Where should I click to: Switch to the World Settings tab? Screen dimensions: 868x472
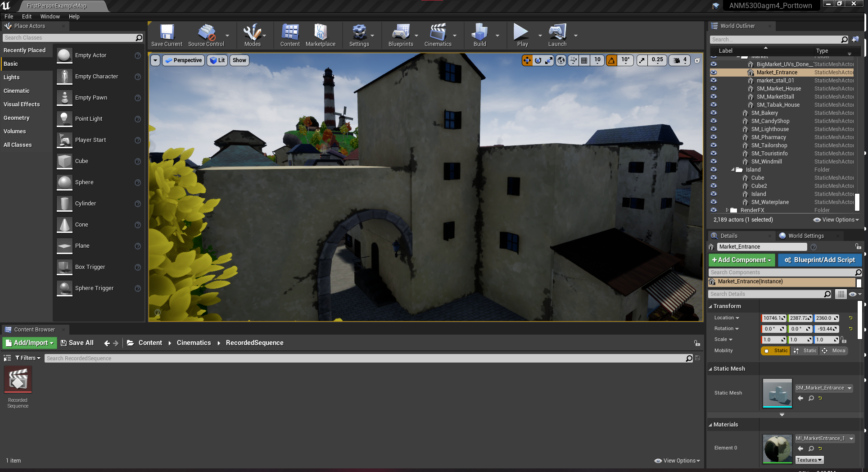tap(805, 236)
